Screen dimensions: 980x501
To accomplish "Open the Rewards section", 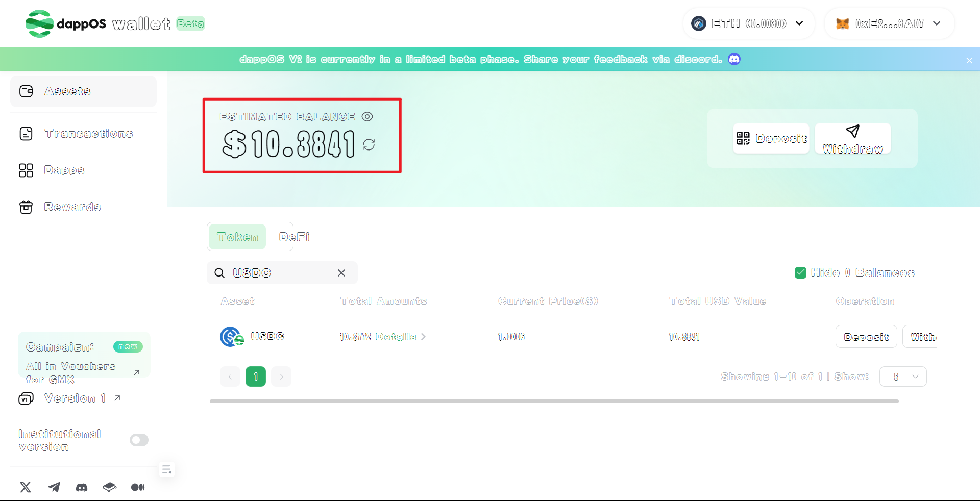I will tap(83, 207).
